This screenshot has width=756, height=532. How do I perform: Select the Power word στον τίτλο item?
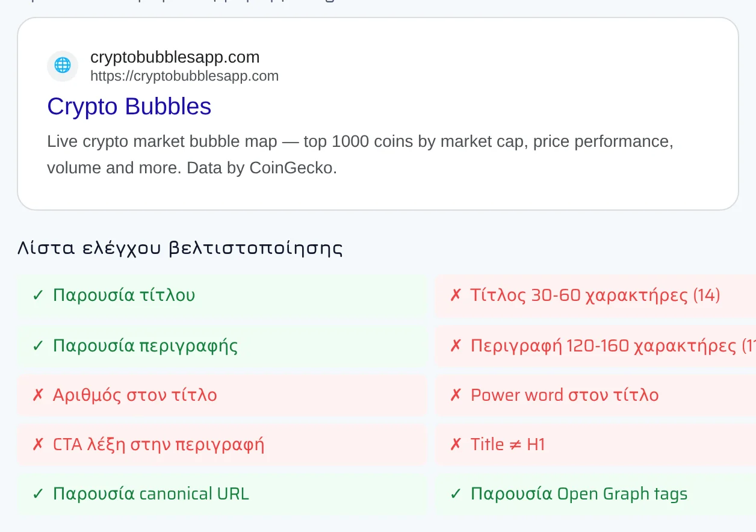pos(596,395)
